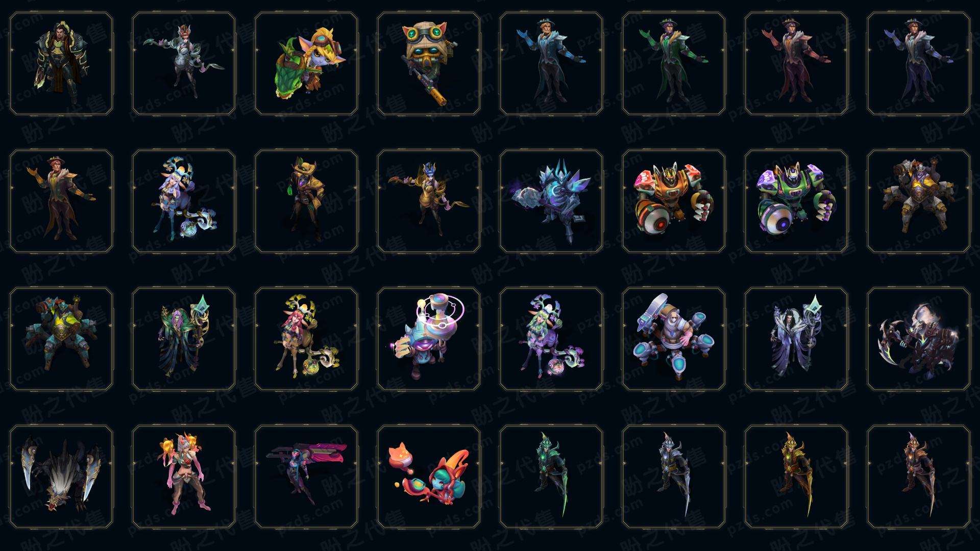Select the armored warrior with golden shield skin
Viewport: 980px width, 551px height.
[61, 64]
